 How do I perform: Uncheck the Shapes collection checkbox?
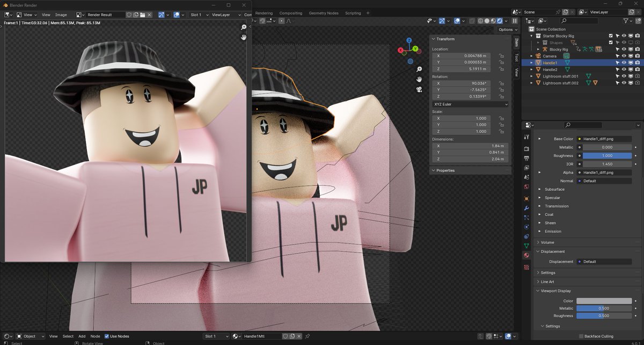coord(611,42)
